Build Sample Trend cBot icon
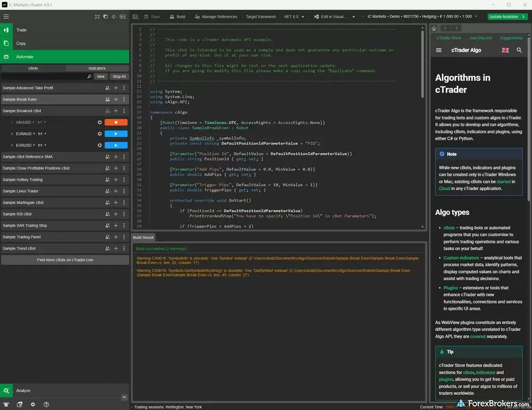Screen dimensions: 532x410 pos(107,248)
